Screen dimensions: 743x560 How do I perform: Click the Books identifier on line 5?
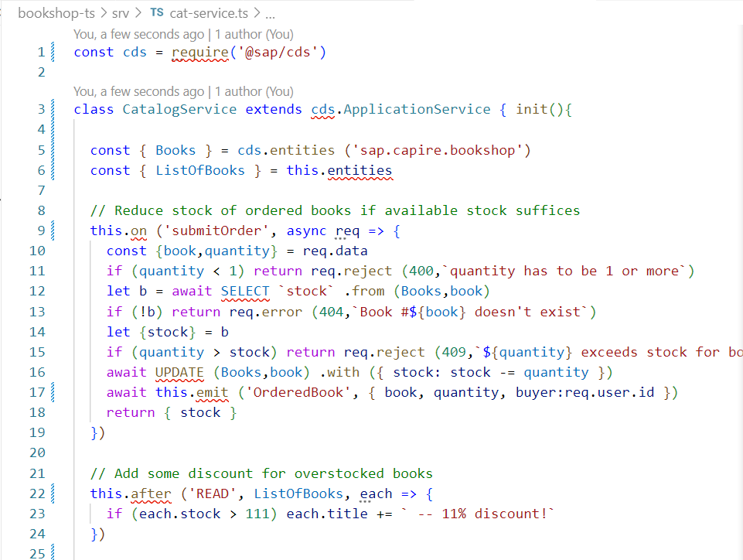click(176, 150)
